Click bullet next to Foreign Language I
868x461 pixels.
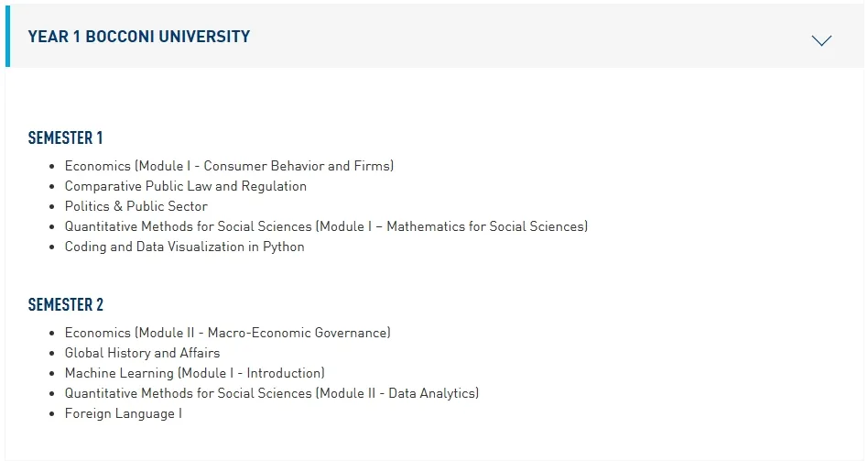(x=52, y=414)
